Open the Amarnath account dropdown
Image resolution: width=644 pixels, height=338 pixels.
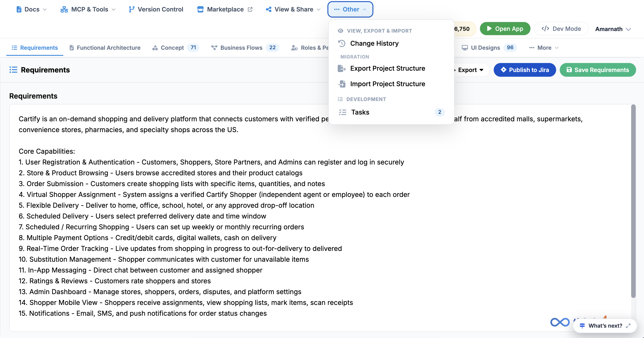pyautogui.click(x=613, y=29)
